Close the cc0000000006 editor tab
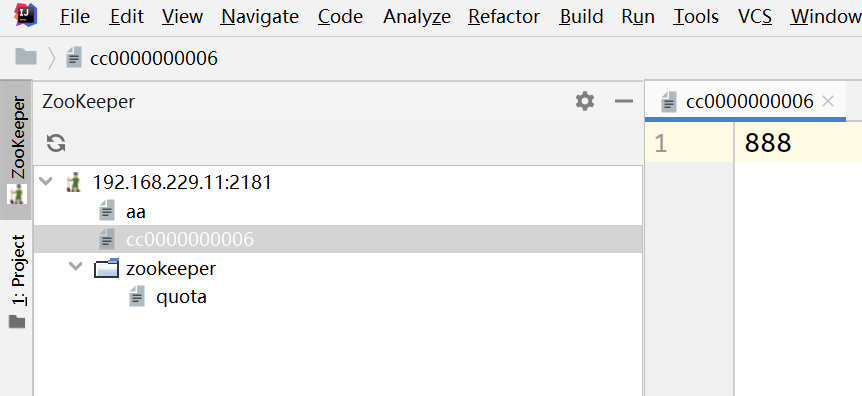Screen dimensions: 862x396 coord(828,101)
